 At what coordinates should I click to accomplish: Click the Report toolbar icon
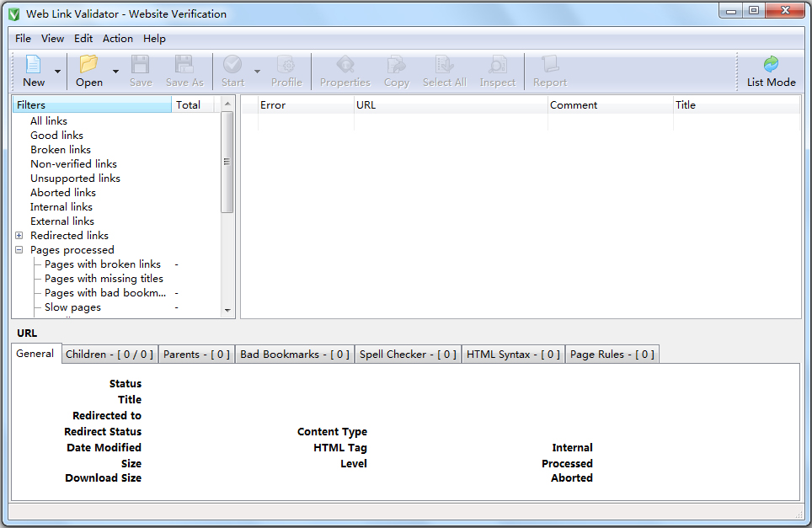(x=550, y=64)
